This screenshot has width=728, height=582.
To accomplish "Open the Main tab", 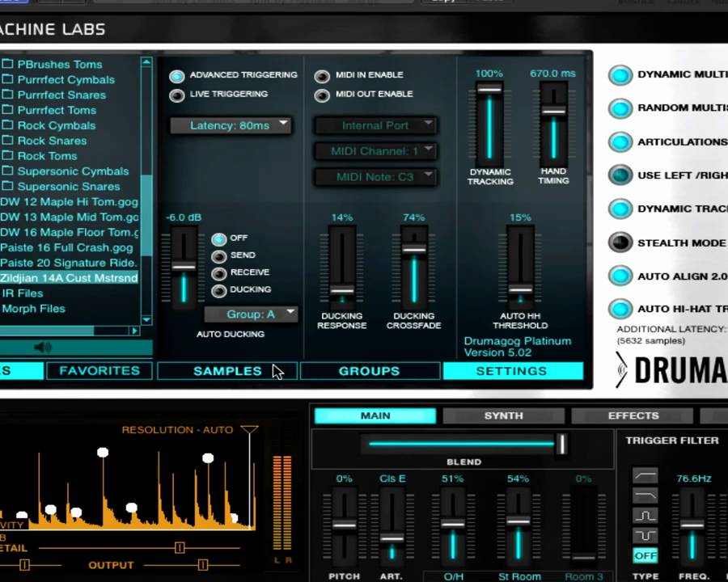I will [x=375, y=415].
